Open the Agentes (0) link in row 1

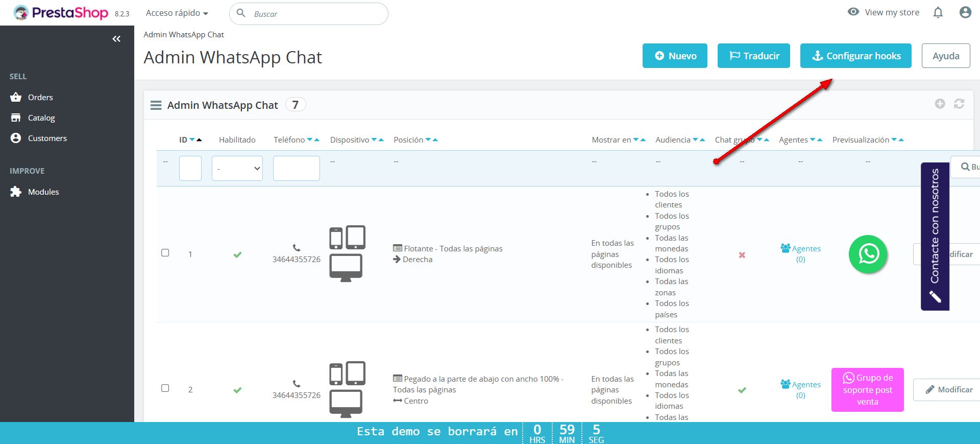tap(801, 254)
